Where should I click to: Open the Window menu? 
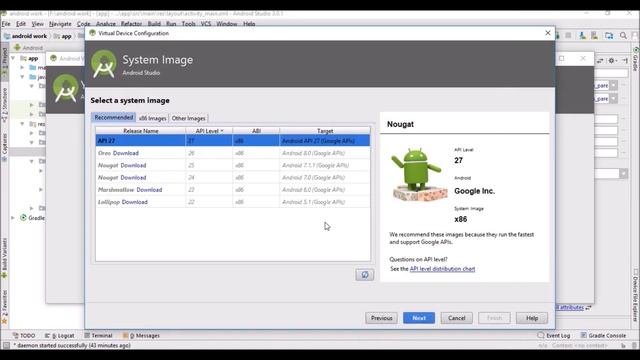point(227,24)
